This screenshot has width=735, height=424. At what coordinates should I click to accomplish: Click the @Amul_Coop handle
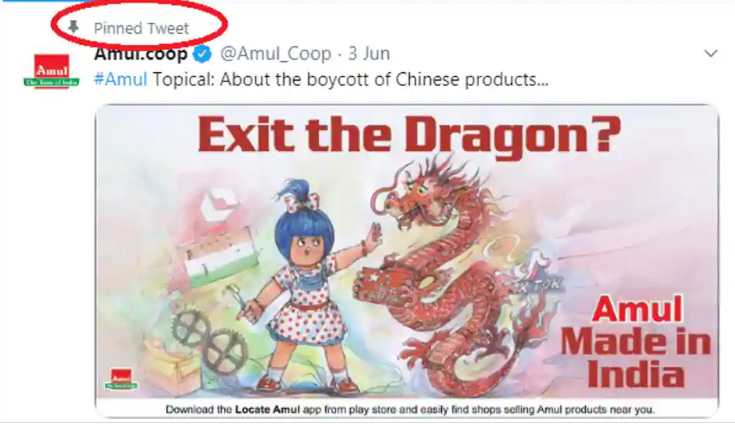(x=276, y=54)
